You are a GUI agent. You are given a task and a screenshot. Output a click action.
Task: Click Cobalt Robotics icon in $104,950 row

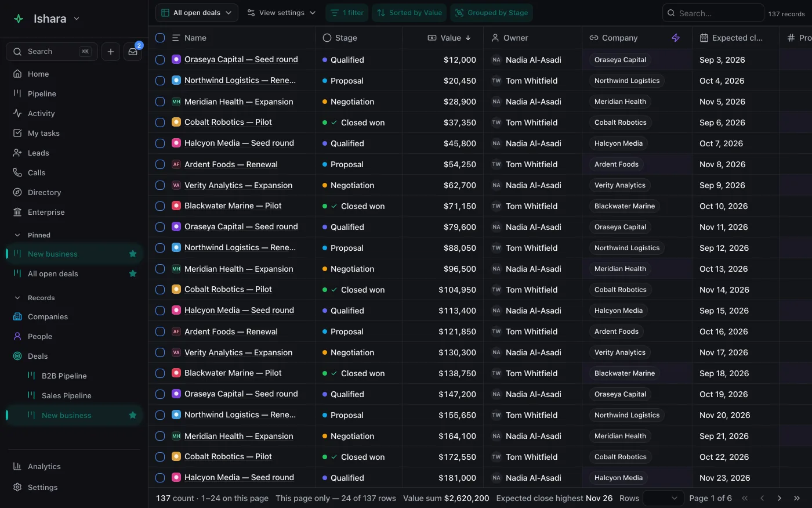176,290
